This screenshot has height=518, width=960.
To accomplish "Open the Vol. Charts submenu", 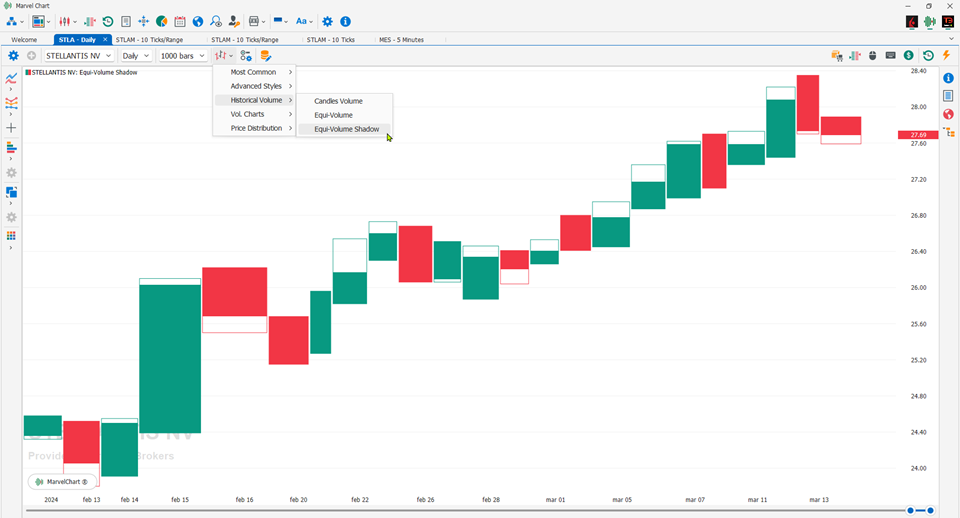I will [x=254, y=114].
